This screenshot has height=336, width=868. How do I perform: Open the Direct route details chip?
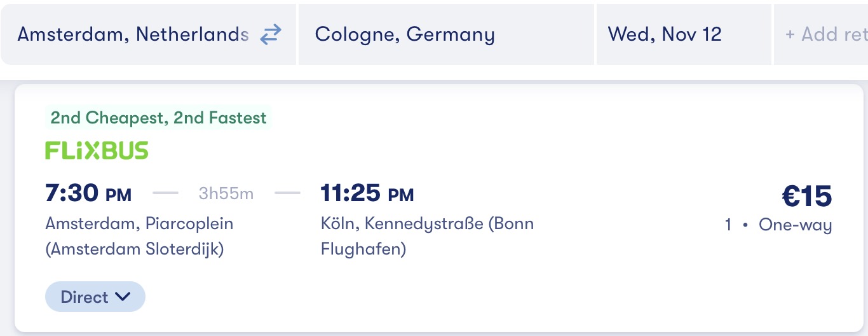(85, 297)
